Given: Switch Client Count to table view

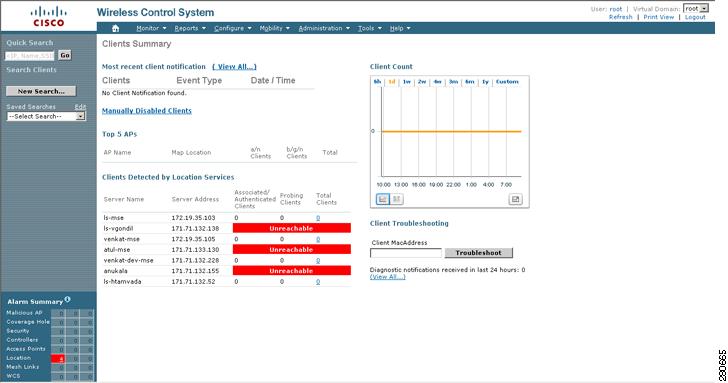Looking at the screenshot, I should point(396,199).
